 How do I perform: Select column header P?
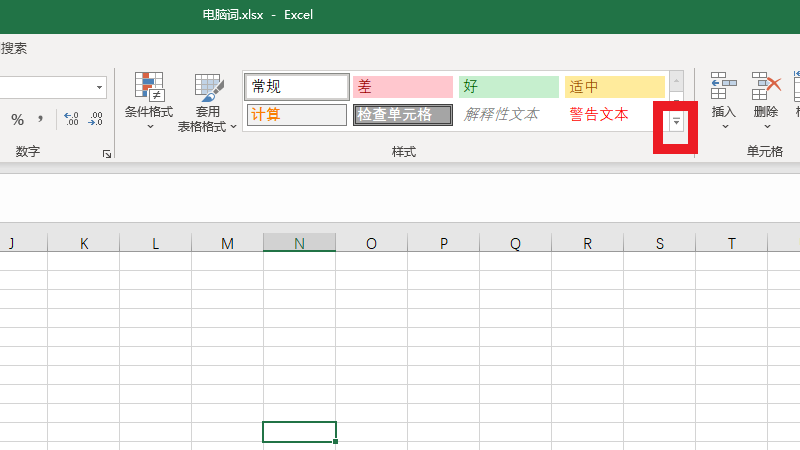[x=443, y=243]
